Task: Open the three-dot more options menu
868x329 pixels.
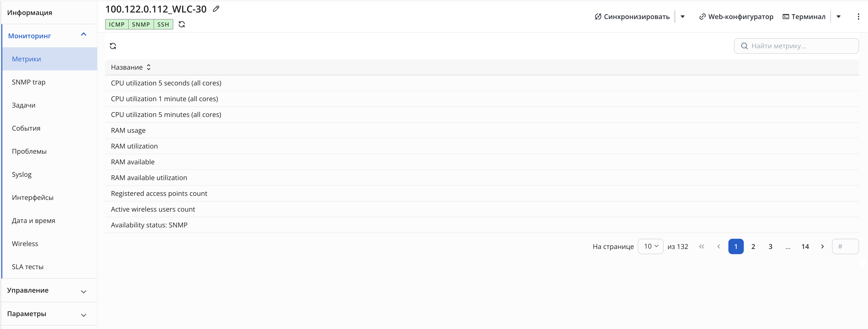Action: [858, 17]
